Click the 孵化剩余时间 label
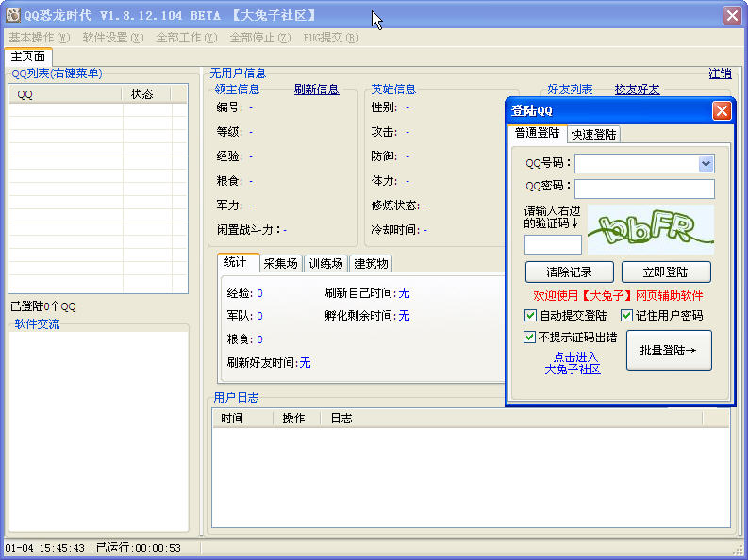748x560 pixels. pyautogui.click(x=359, y=316)
